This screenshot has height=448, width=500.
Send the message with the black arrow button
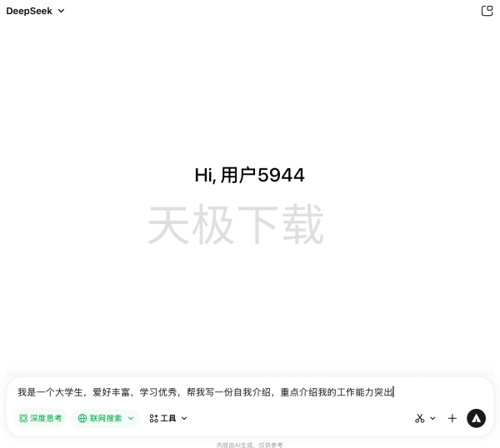coord(476,418)
